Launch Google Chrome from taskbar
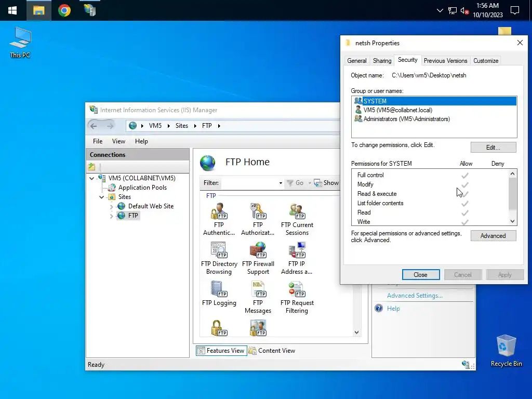This screenshot has width=532, height=399. (x=64, y=10)
